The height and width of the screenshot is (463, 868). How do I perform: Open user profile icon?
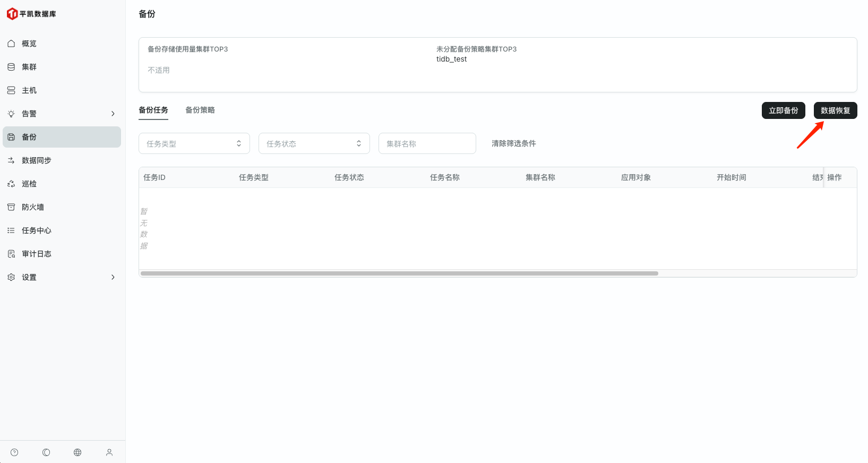[109, 452]
